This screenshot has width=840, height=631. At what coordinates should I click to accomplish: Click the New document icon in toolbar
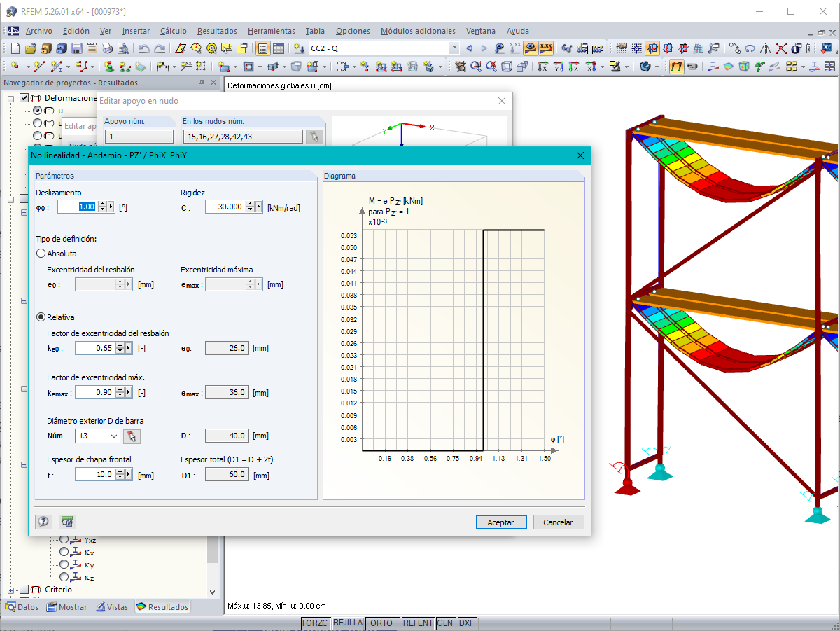point(15,48)
